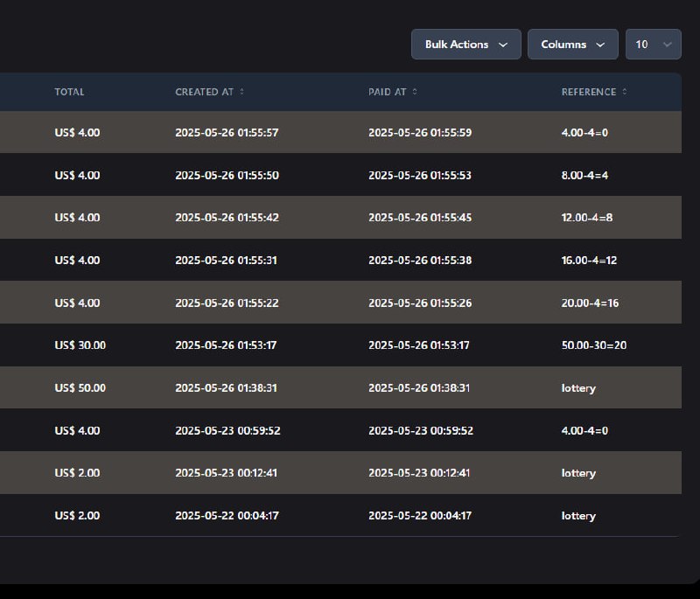Click the reference value 20.00-4=16
The image size is (700, 599).
pyautogui.click(x=591, y=303)
